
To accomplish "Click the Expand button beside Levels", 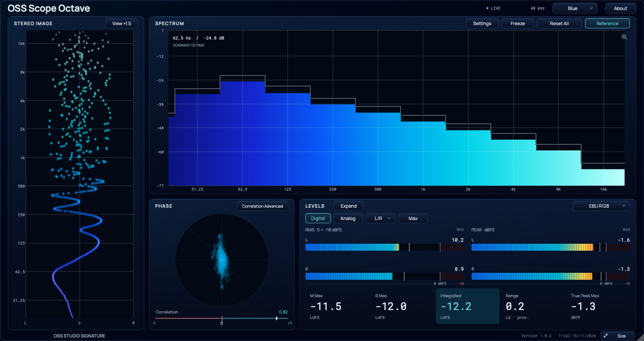I will coord(349,206).
